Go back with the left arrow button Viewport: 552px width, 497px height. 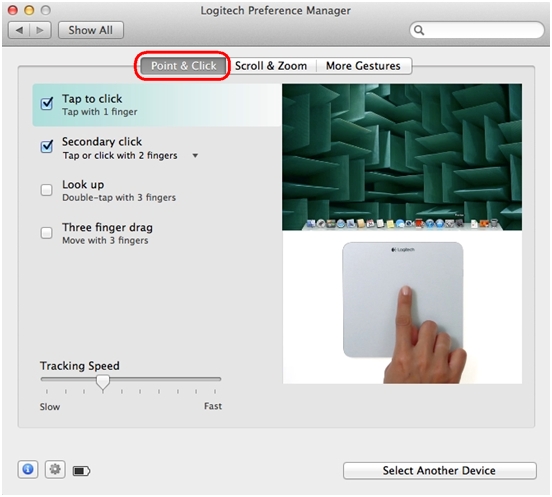pyautogui.click(x=19, y=30)
